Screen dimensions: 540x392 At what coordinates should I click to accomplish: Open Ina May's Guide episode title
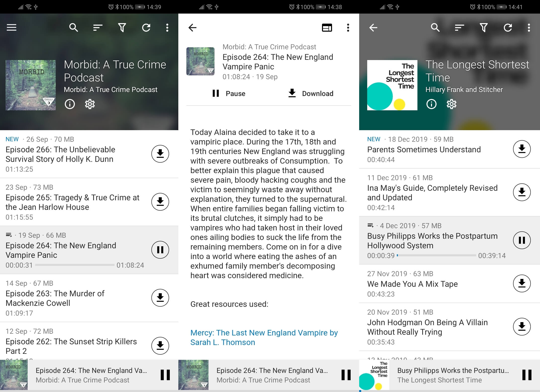coord(432,193)
